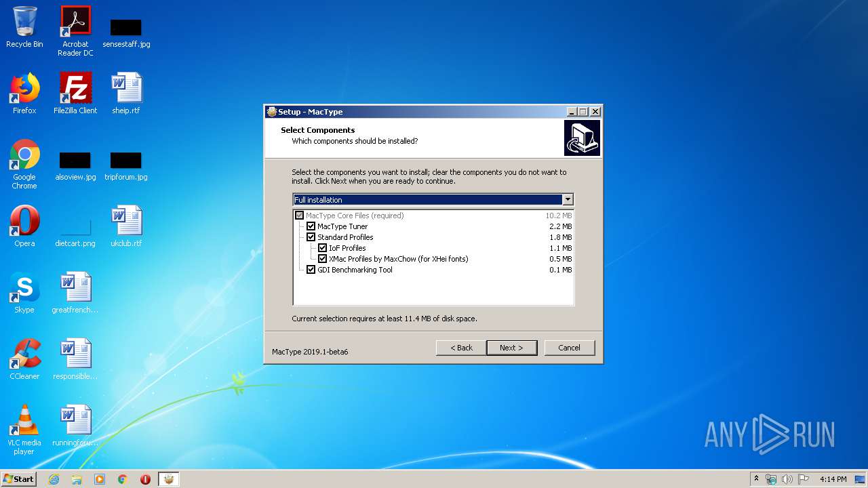This screenshot has width=868, height=488.
Task: Click the network icon in system tray
Action: (x=771, y=479)
